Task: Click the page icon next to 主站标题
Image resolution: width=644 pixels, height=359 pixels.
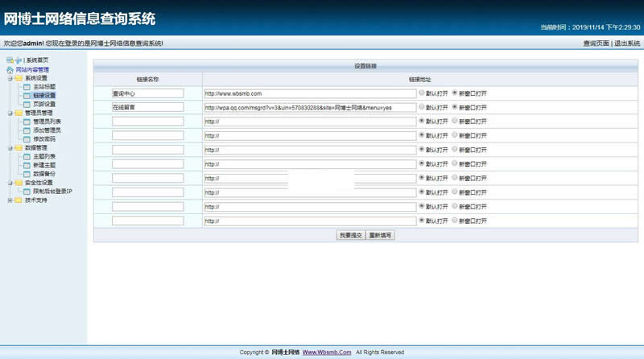Action: 27,87
